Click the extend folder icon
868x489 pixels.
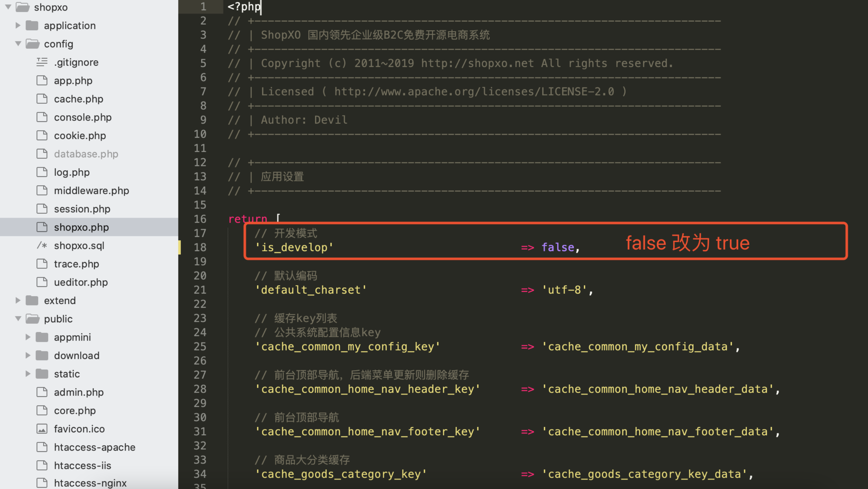tap(32, 300)
